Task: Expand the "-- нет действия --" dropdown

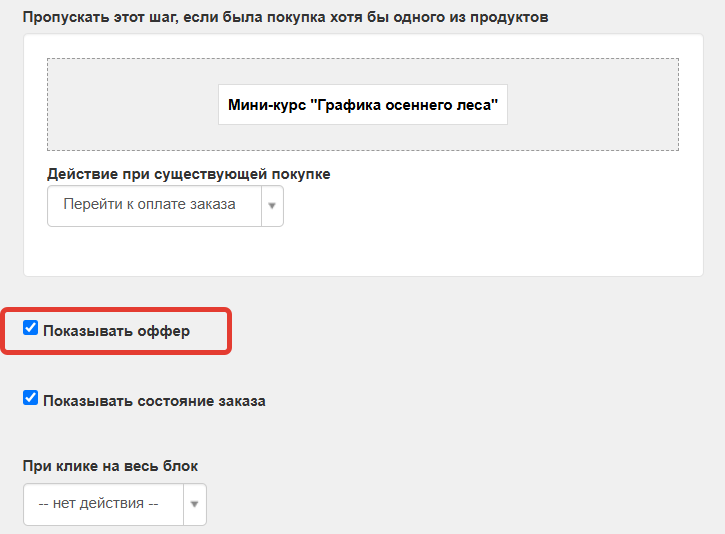Action: [x=115, y=504]
